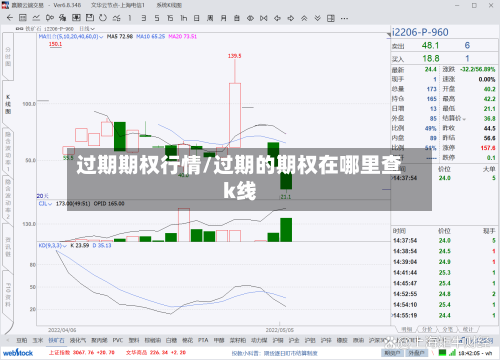
Task: Toggle the window layout grid icon
Action: [x=331, y=18]
